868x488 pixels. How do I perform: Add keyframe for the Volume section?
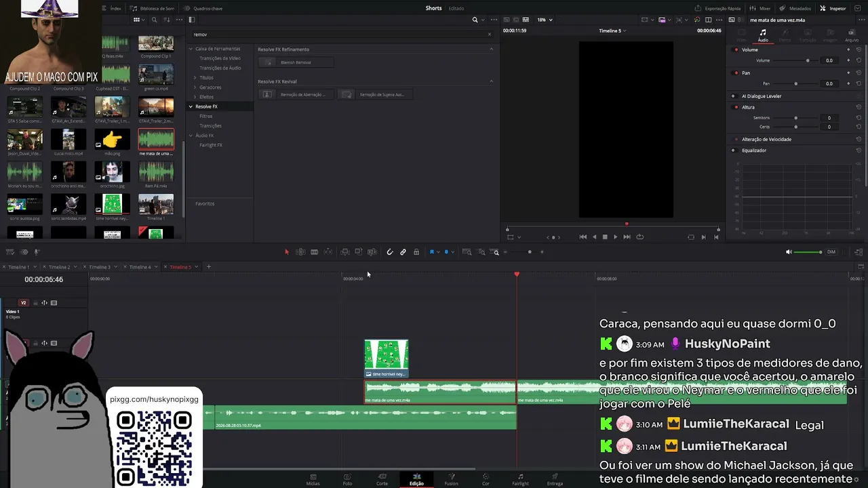(848, 49)
